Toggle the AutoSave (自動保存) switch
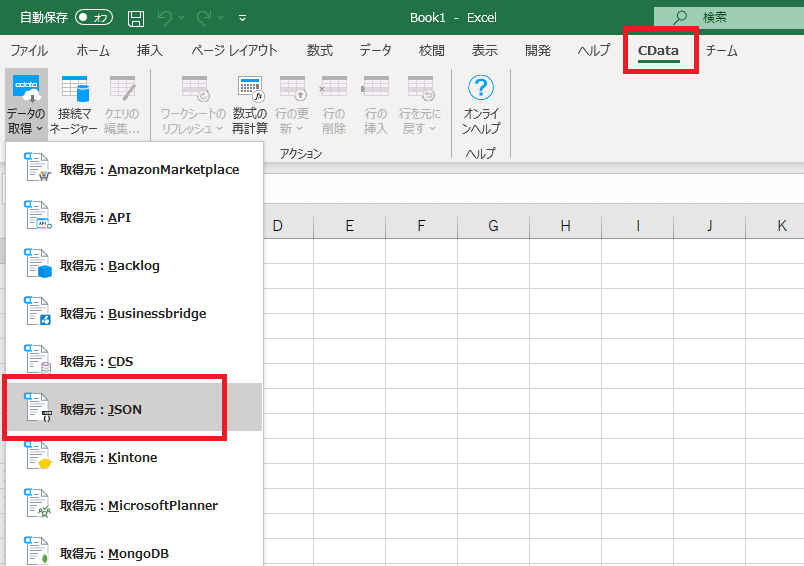Image resolution: width=804 pixels, height=566 pixels. tap(95, 18)
